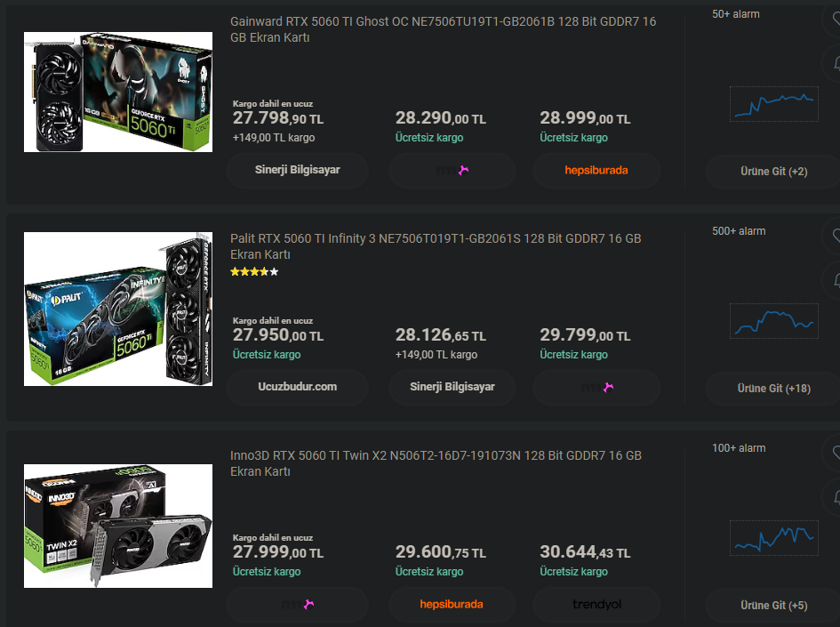Screen dimensions: 840x627
Task: View Gainward card price history chart
Action: 774,104
